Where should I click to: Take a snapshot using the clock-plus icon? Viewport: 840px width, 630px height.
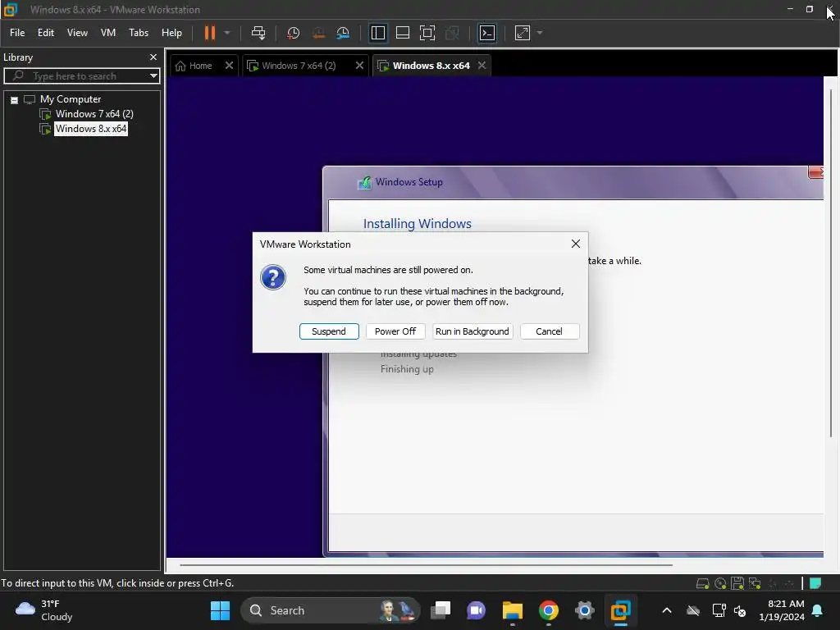(x=293, y=33)
